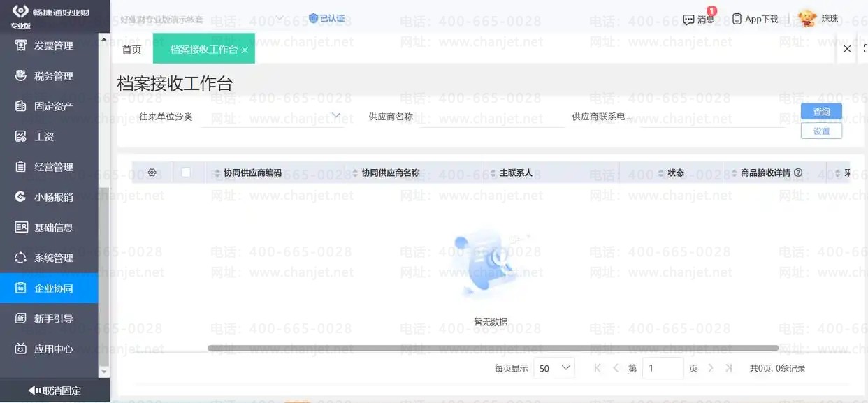
Task: Toggle the select-all checkbox in table header
Action: pyautogui.click(x=186, y=173)
